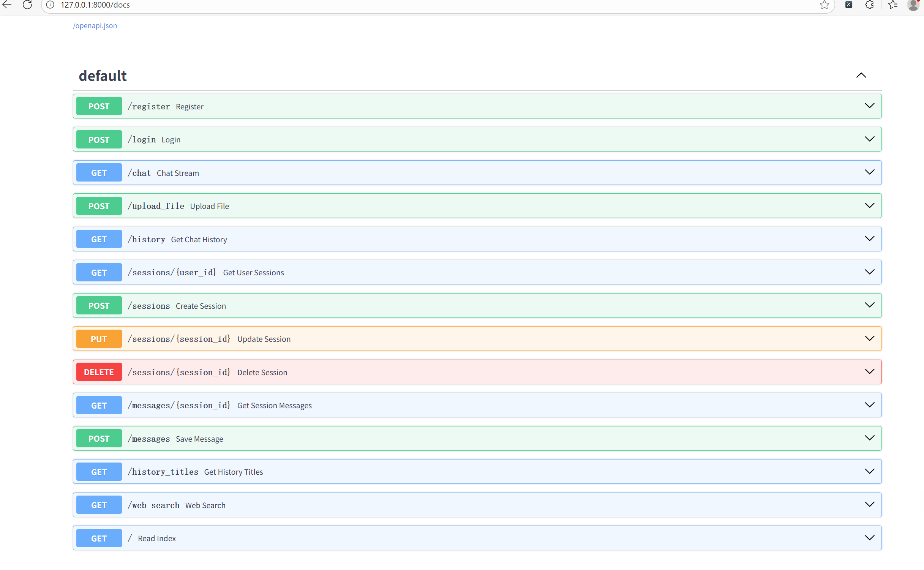924x570 pixels.
Task: Open the favorites list icon
Action: coord(893,5)
